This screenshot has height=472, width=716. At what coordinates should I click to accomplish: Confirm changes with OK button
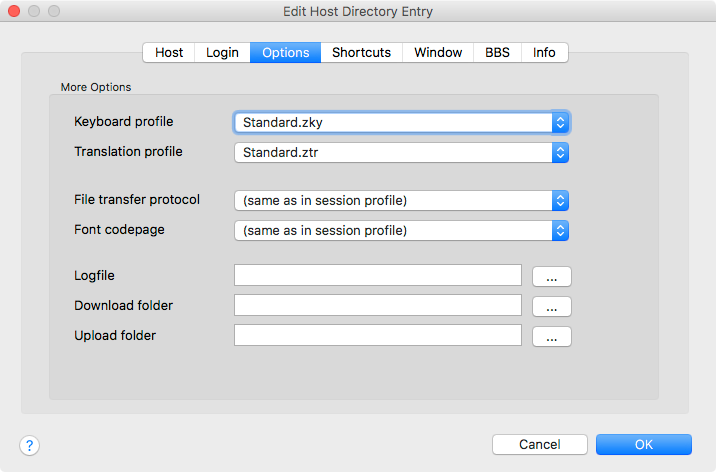[x=643, y=444]
